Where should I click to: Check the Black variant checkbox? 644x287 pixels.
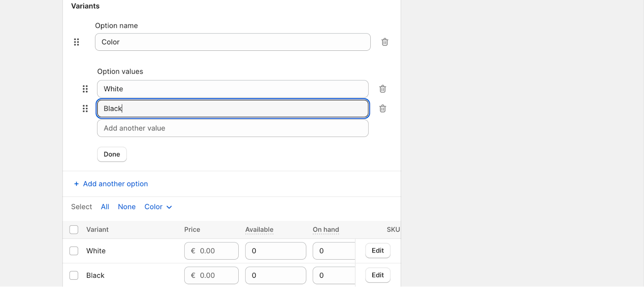[x=74, y=275]
